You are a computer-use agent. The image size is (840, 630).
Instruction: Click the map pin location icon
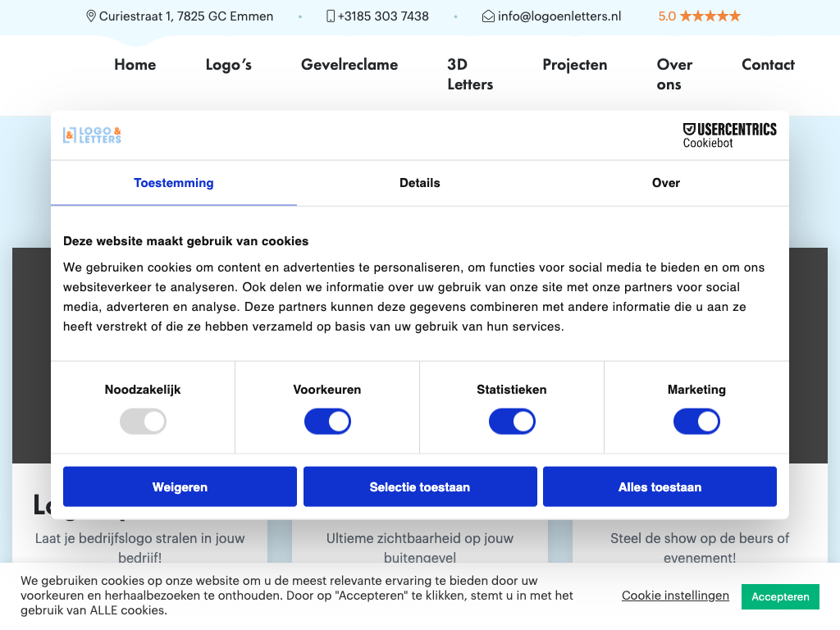pyautogui.click(x=91, y=16)
